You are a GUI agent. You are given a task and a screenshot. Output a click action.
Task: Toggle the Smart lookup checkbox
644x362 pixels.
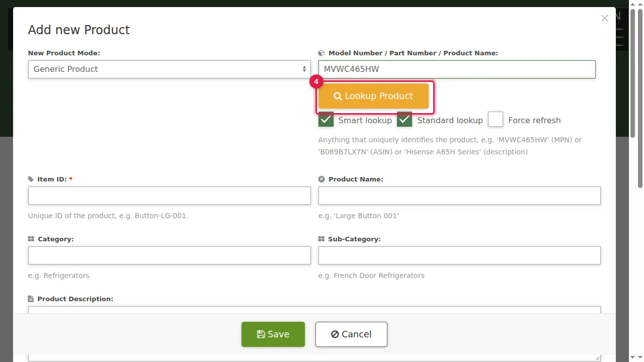pyautogui.click(x=326, y=120)
